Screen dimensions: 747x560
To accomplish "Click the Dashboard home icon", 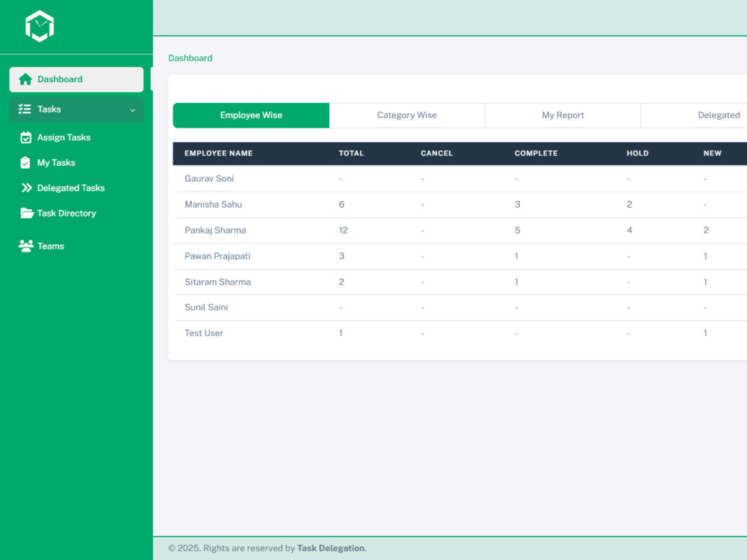I will click(x=25, y=79).
